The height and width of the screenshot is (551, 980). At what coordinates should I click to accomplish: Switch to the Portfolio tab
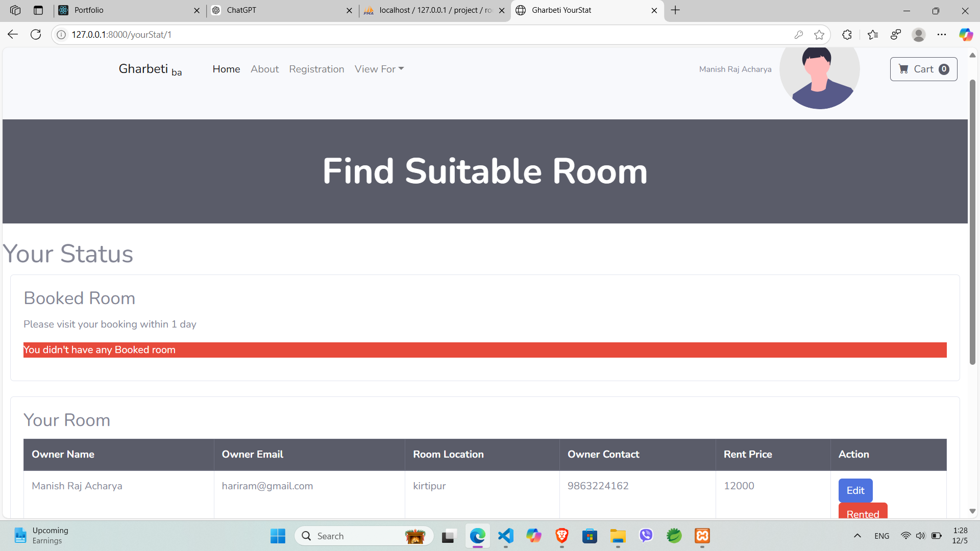128,10
